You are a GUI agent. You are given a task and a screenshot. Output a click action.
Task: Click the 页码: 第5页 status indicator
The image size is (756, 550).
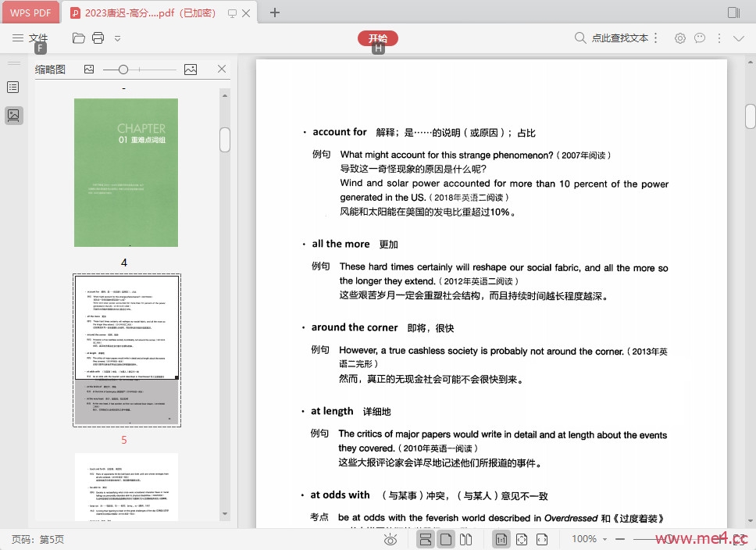(x=37, y=539)
